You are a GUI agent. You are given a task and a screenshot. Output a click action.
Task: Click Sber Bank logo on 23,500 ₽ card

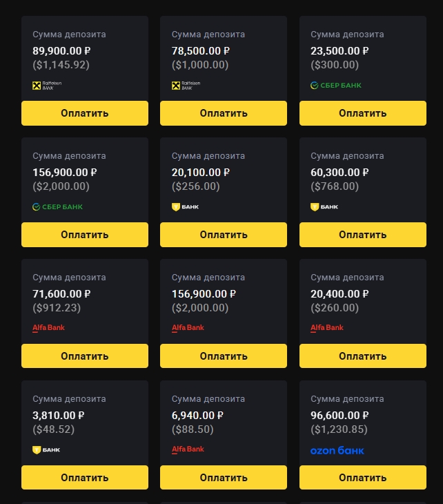pos(336,86)
